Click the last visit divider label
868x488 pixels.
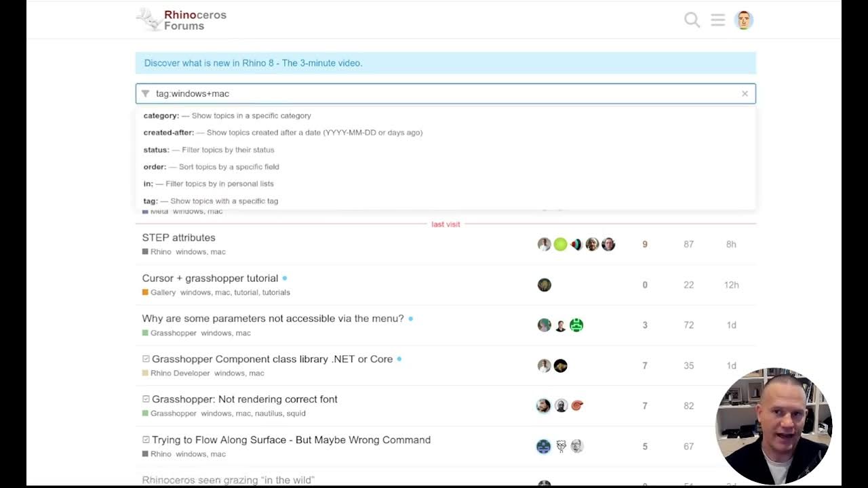(x=446, y=224)
